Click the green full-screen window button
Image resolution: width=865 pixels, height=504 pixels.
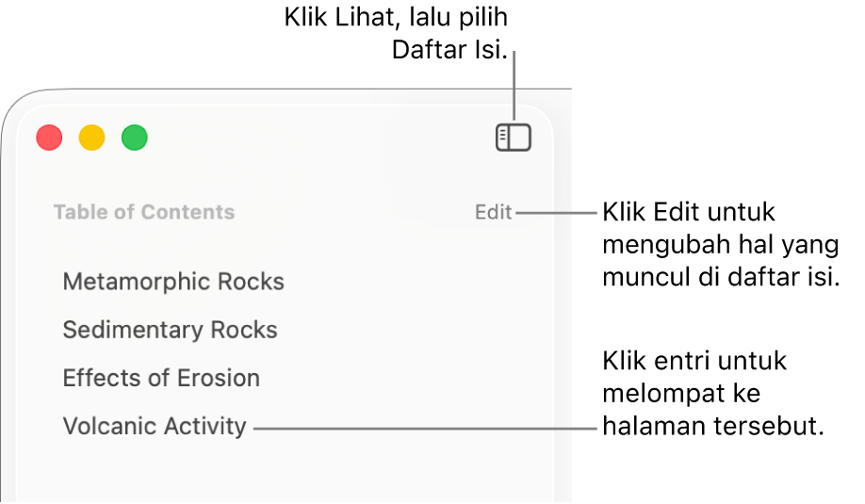click(135, 138)
